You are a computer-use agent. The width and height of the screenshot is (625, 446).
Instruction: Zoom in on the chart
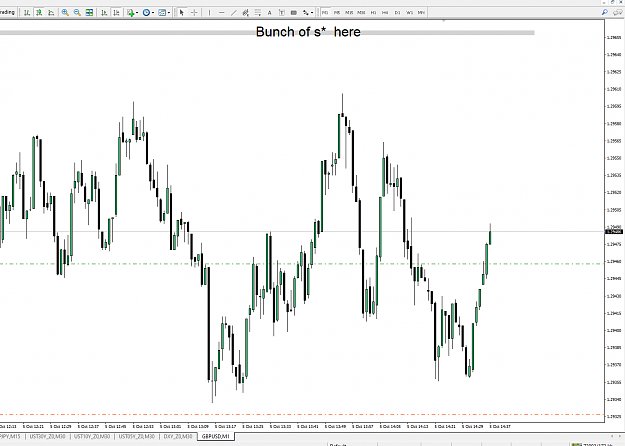pos(65,13)
